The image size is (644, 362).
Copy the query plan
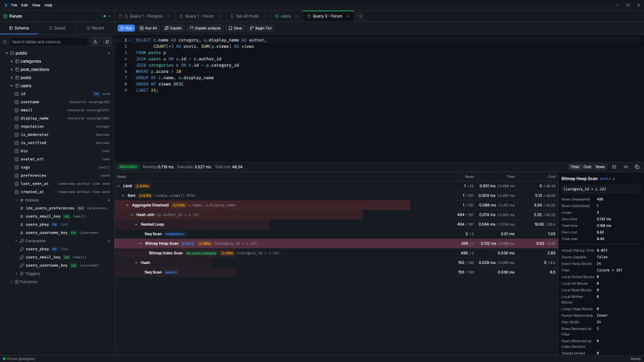tap(637, 167)
